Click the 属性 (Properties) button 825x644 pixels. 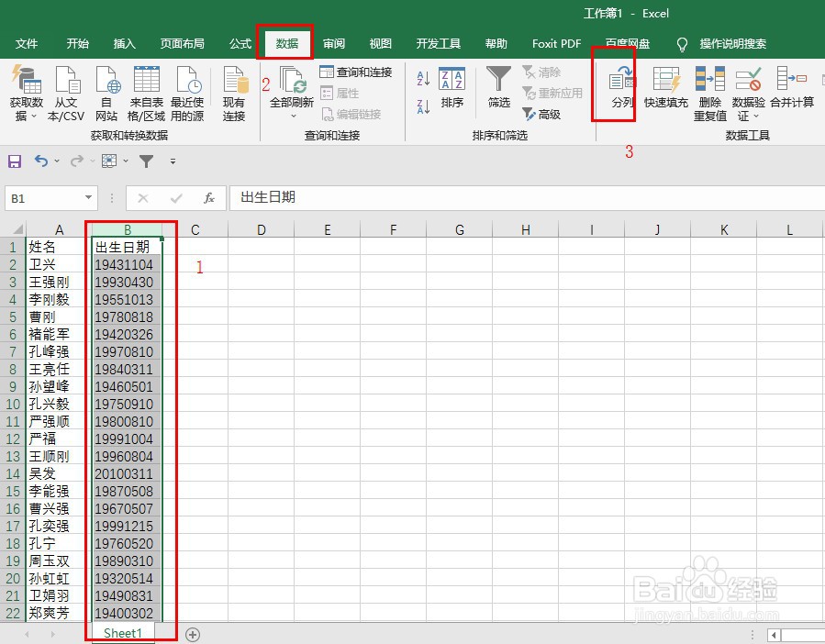click(340, 94)
